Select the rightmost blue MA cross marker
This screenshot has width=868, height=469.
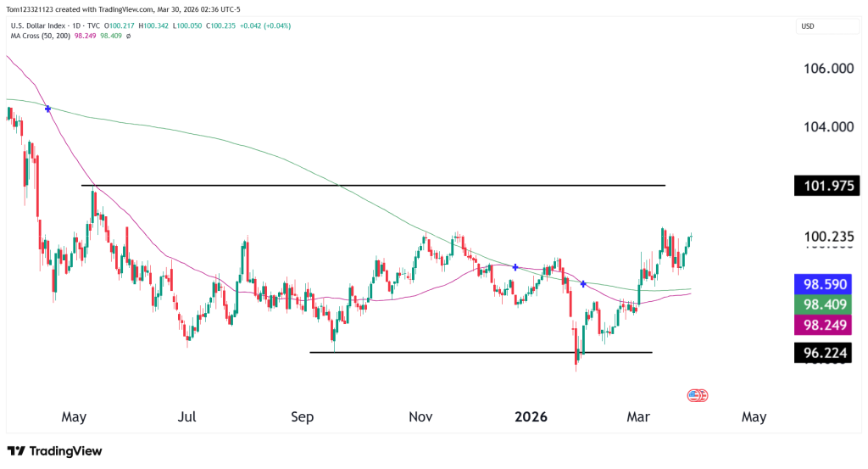[583, 282]
